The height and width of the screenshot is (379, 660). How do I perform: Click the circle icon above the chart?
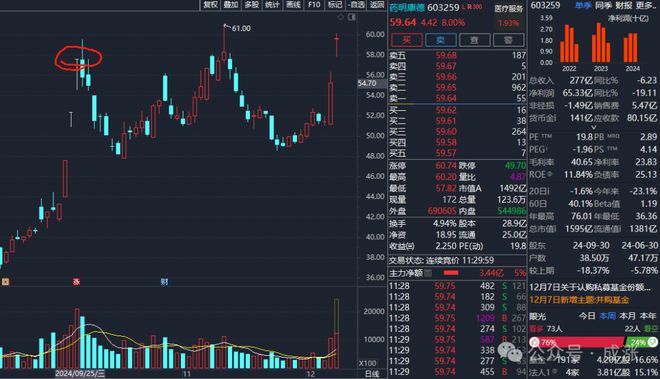341,17
